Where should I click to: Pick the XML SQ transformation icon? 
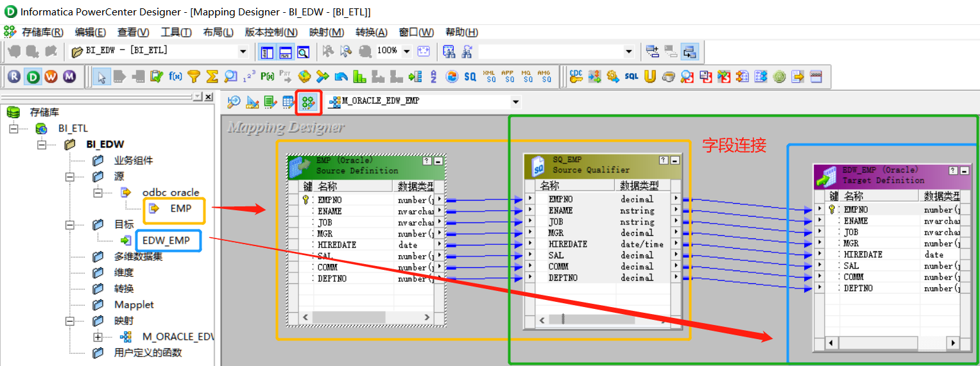[489, 77]
